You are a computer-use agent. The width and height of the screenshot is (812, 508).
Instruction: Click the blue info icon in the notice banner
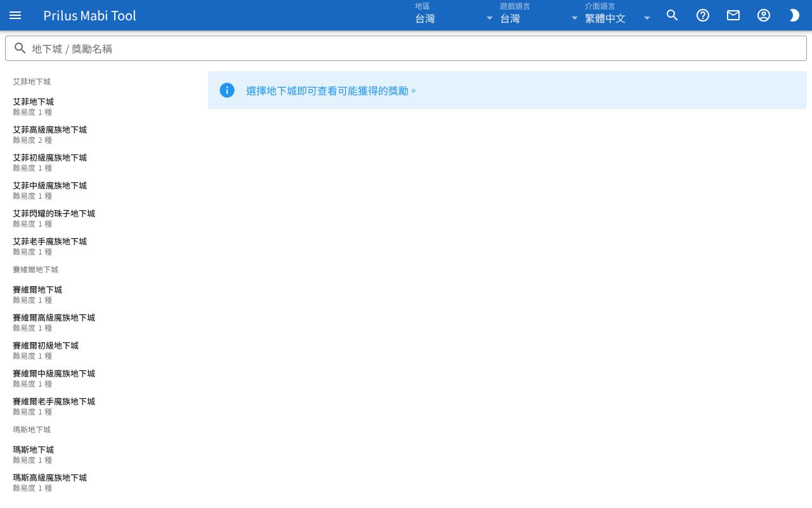227,90
